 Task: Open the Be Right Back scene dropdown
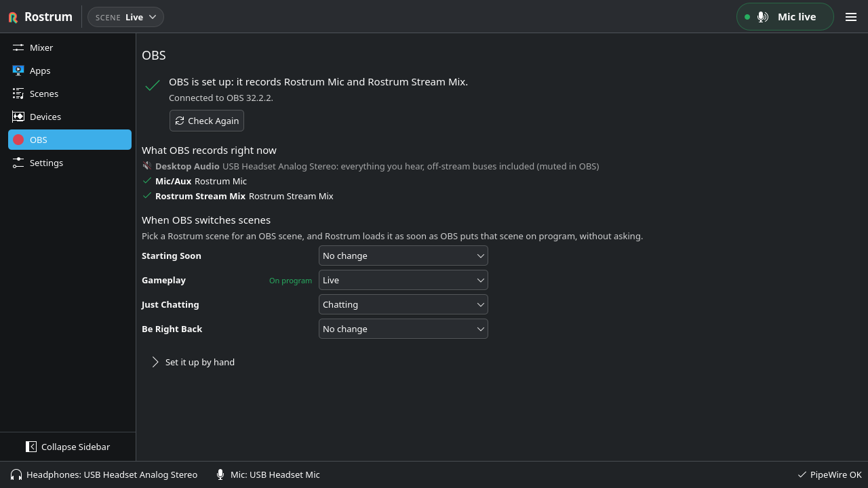403,329
